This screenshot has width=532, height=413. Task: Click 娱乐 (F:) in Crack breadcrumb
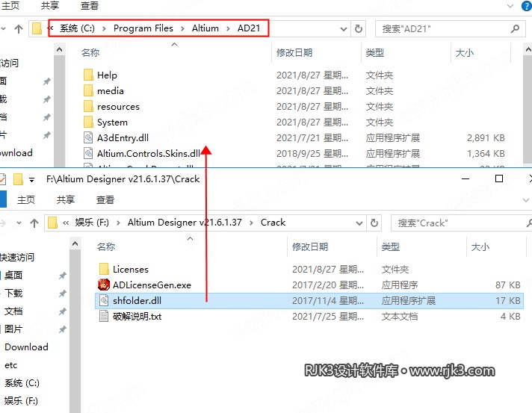[92, 223]
